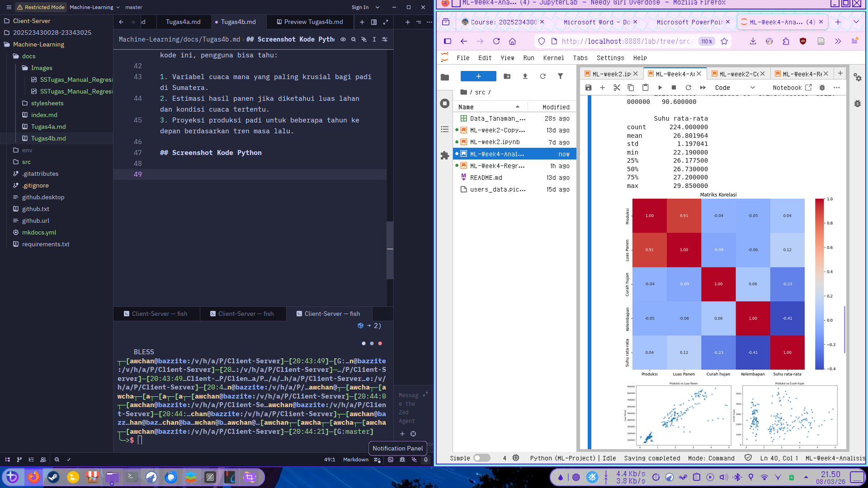Open the Machine-Learning project dropdown
The image size is (868, 488).
pyautogui.click(x=94, y=7)
